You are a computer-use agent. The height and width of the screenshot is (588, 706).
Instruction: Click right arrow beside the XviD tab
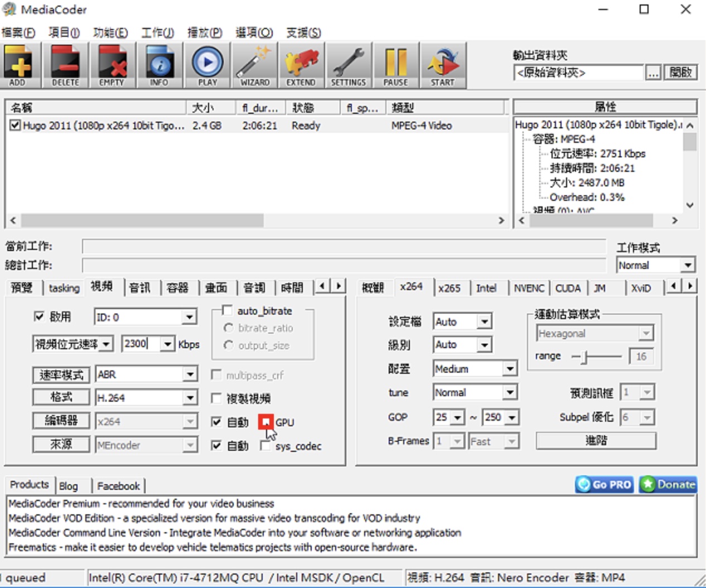690,286
